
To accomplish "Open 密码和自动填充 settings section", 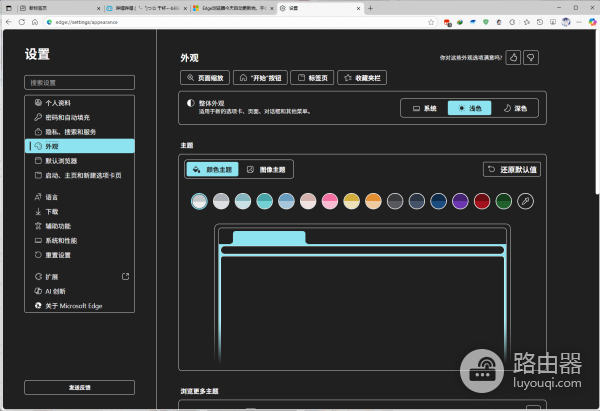I will coord(80,117).
